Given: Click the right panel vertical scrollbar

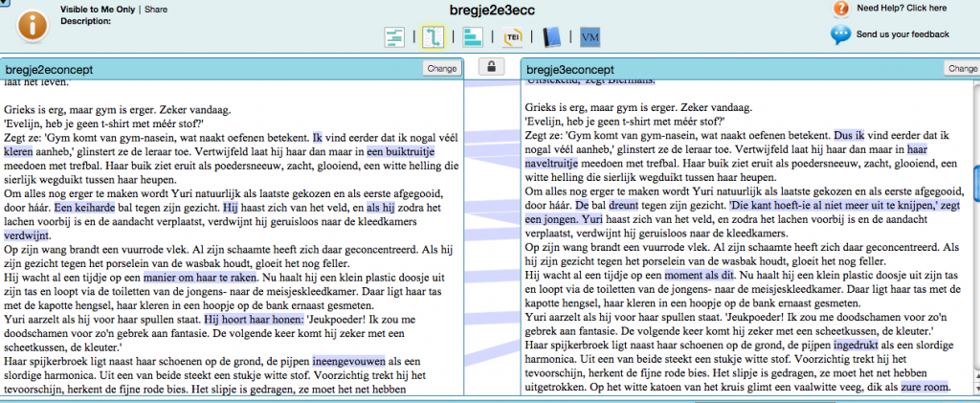Looking at the screenshot, I should click(x=975, y=179).
